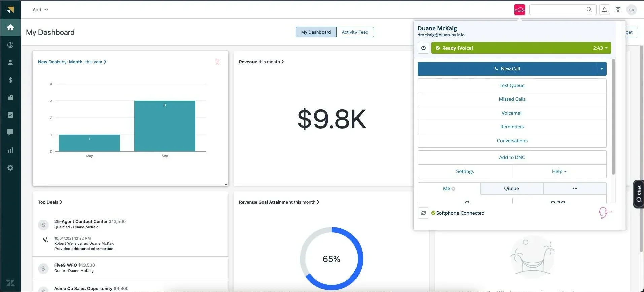This screenshot has height=292, width=644.
Task: Expand the Help menu in Five9 panel
Action: pos(559,171)
